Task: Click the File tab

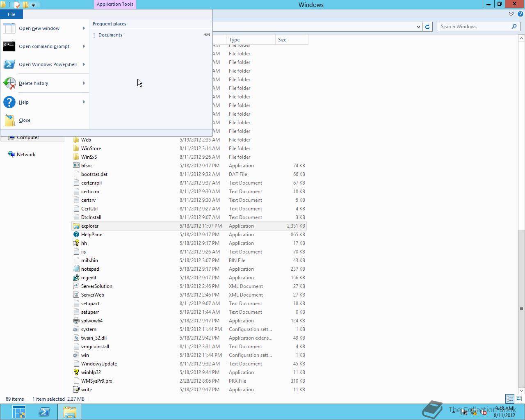Action: point(11,14)
